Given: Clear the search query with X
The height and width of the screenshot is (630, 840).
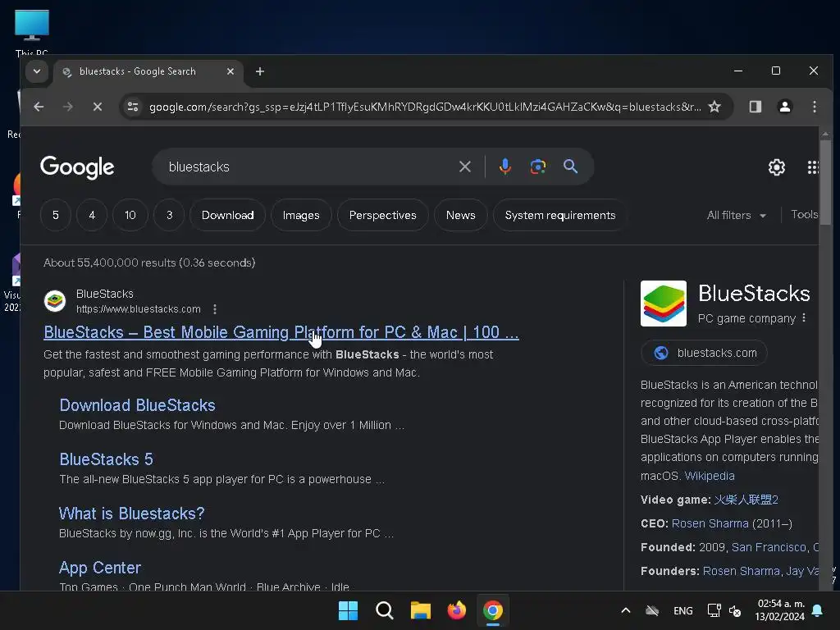Looking at the screenshot, I should point(465,167).
